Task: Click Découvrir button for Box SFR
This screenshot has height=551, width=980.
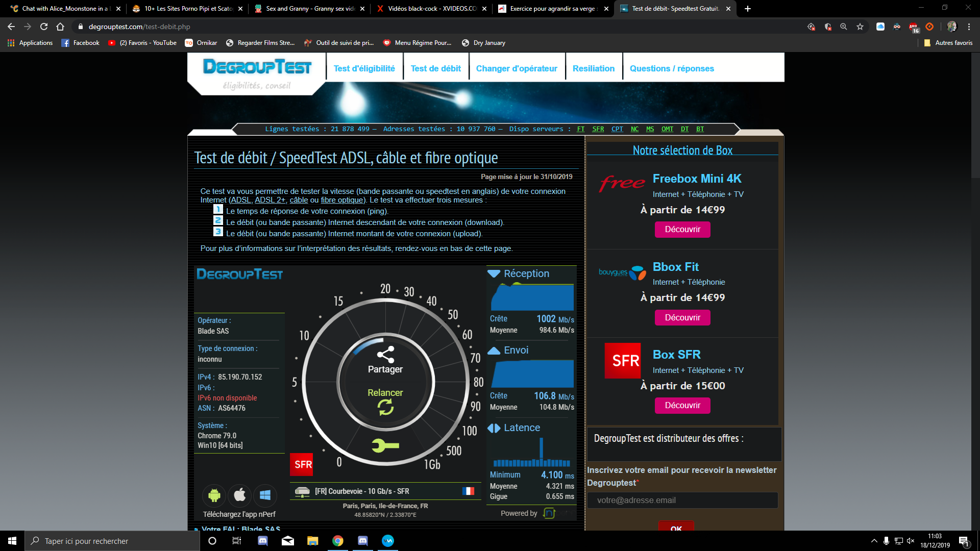Action: 682,405
